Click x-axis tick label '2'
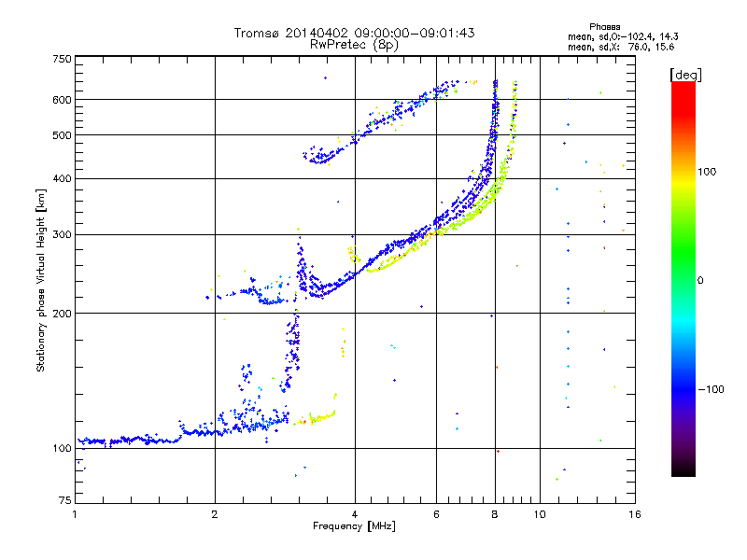 click(x=215, y=514)
